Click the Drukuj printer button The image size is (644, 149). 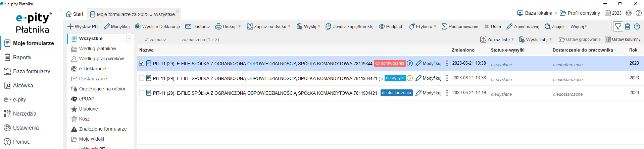coord(225,26)
